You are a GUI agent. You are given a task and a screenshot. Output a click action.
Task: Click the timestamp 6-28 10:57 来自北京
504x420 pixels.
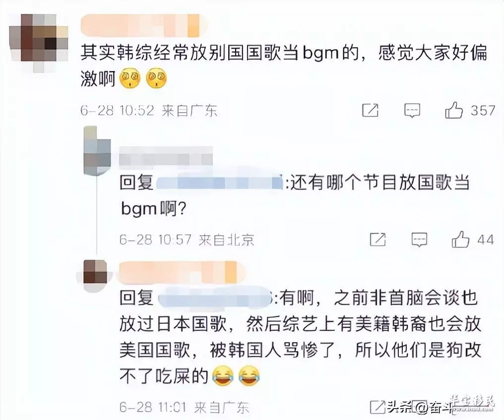tap(187, 240)
